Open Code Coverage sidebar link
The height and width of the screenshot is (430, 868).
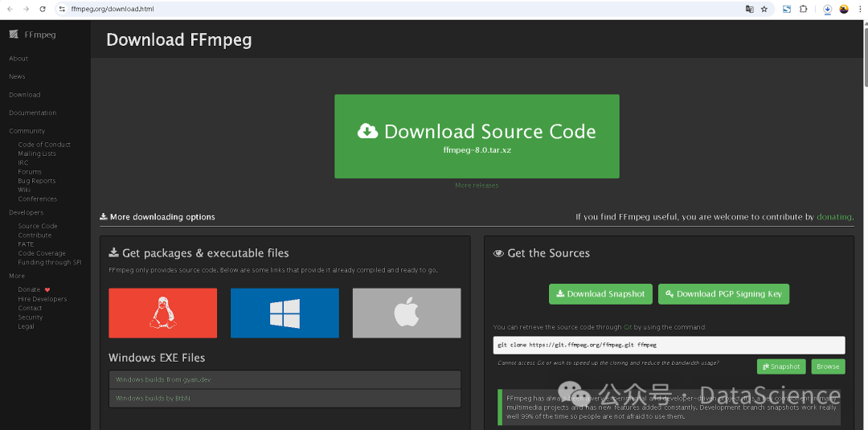coord(42,253)
